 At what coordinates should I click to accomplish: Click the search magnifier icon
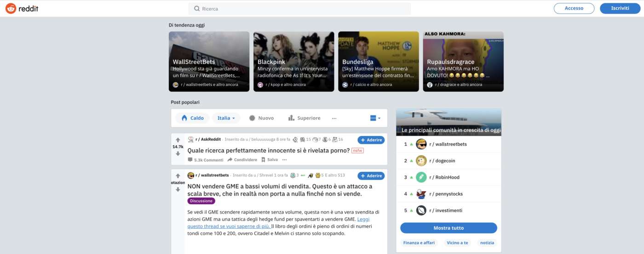click(197, 9)
